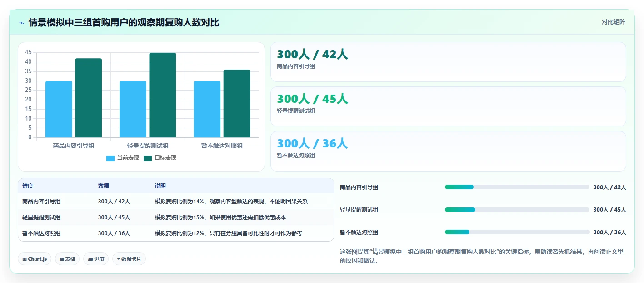
Task: Click the summary paragraph starting 这张图提炼
Action: pyautogui.click(x=482, y=256)
